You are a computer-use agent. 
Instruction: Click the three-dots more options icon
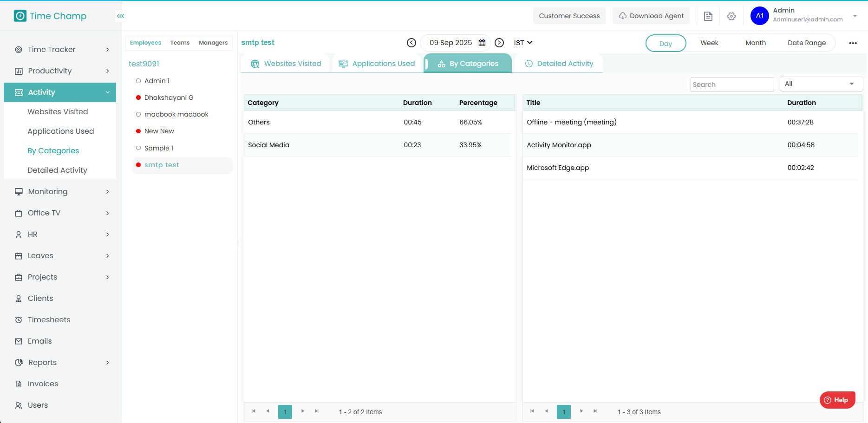pos(853,43)
